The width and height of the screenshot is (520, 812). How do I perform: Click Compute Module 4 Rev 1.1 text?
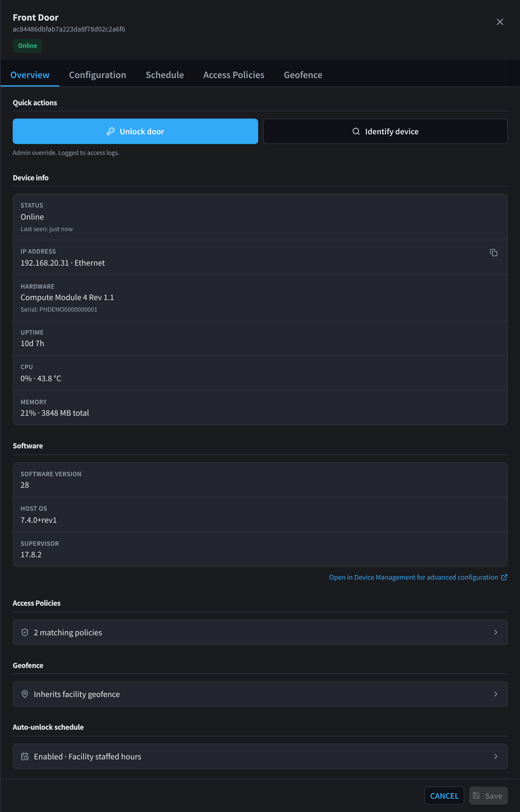[67, 297]
